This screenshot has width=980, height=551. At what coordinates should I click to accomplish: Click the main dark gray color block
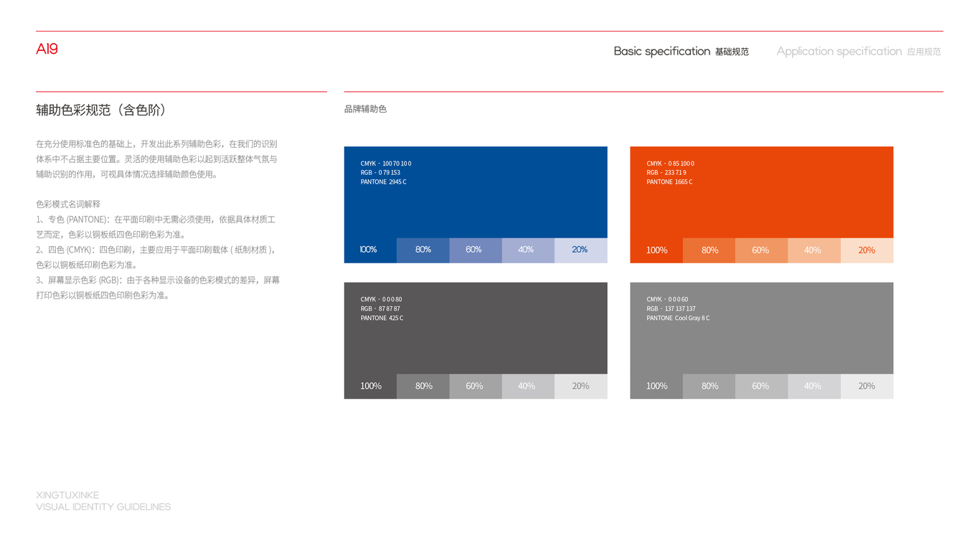click(476, 329)
